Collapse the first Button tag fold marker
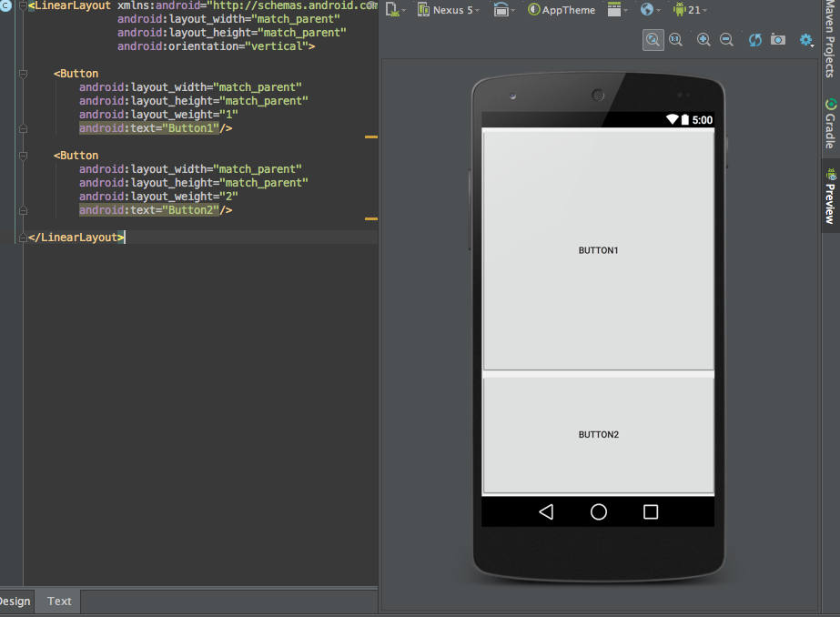Image resolution: width=840 pixels, height=617 pixels. pos(23,74)
